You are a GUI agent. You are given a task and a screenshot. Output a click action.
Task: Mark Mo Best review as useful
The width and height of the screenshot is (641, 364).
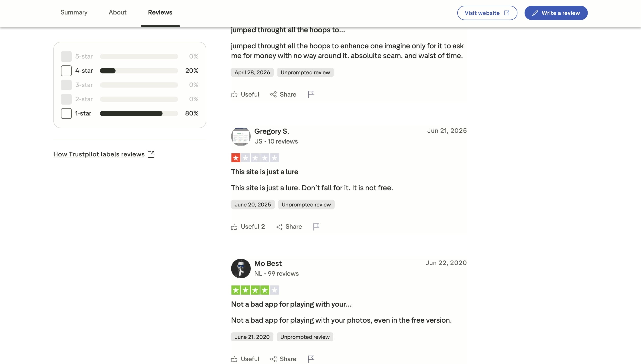[x=245, y=359]
